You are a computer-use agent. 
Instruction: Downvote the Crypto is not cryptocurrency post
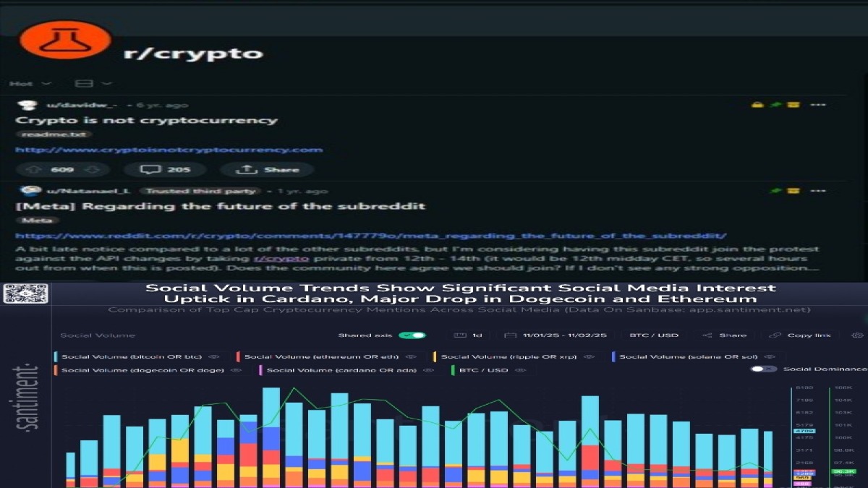(92, 170)
